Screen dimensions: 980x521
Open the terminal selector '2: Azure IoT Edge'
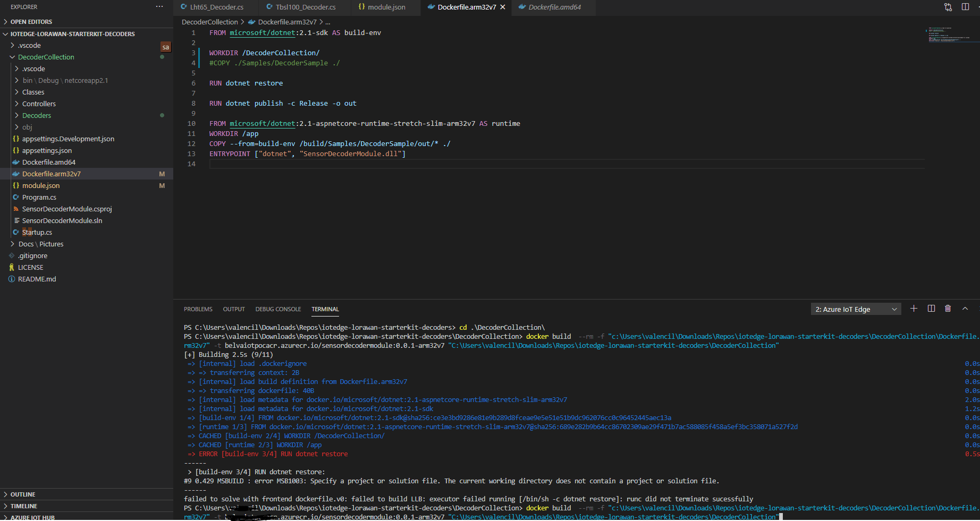pos(856,309)
